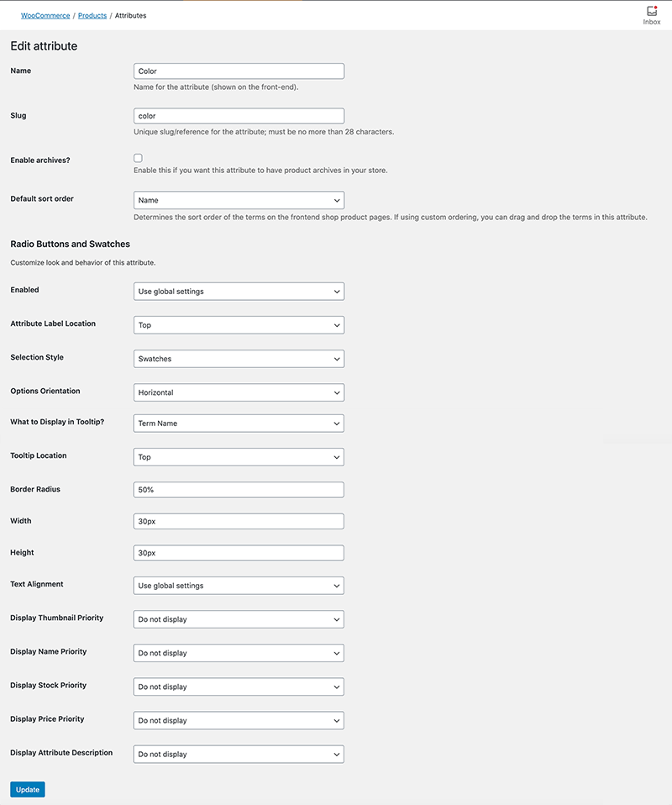Open the Default sort order dropdown
The height and width of the screenshot is (805, 672).
tap(239, 200)
